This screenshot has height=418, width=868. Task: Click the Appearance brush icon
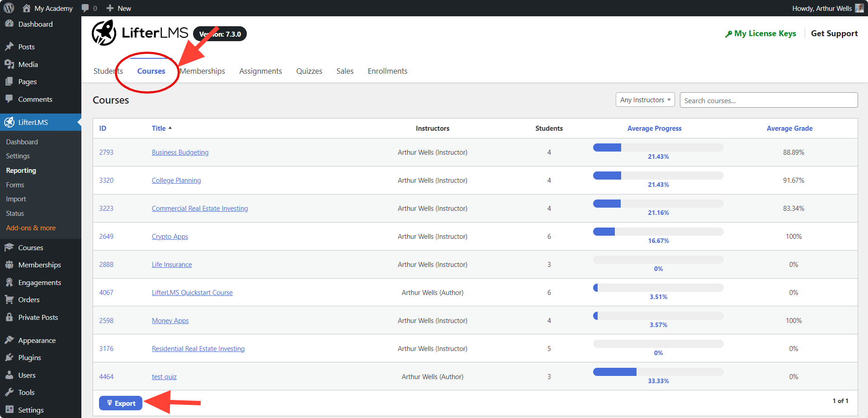9,340
